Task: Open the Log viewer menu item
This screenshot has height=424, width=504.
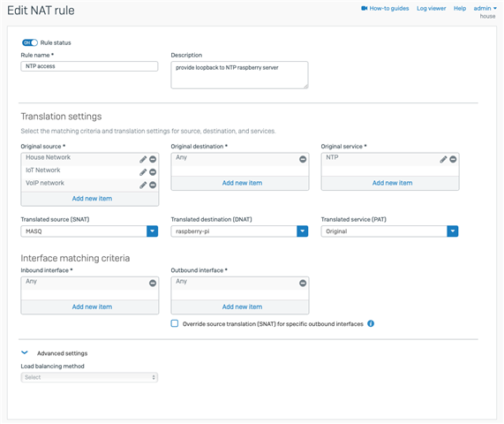Action: [x=431, y=8]
